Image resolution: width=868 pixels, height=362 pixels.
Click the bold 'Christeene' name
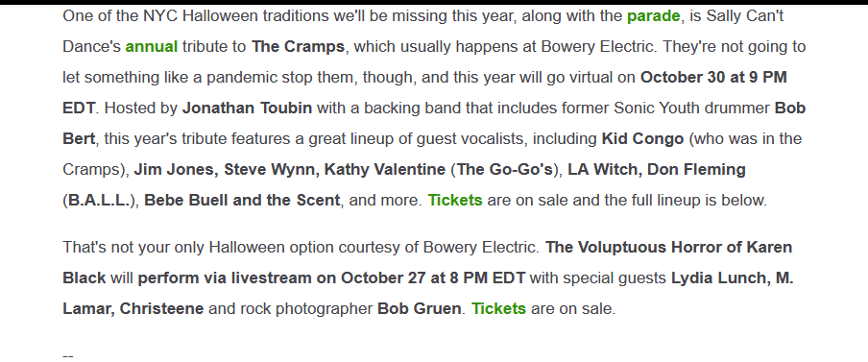click(161, 308)
